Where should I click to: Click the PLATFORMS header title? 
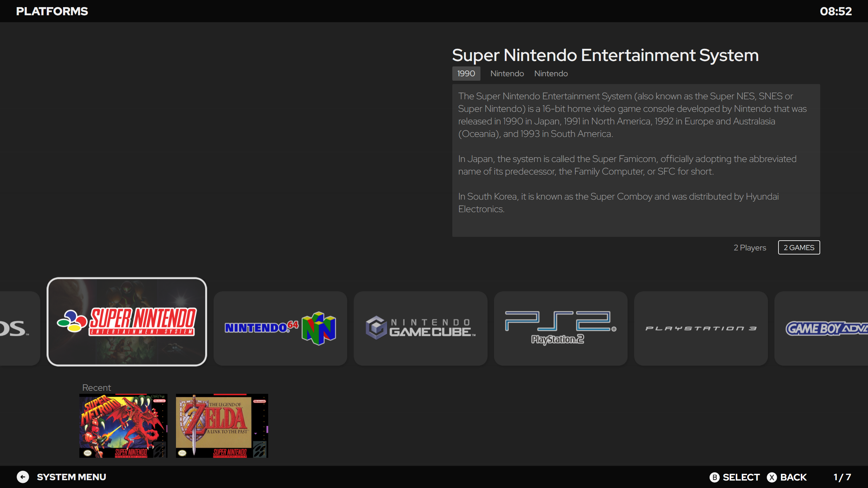(x=52, y=11)
